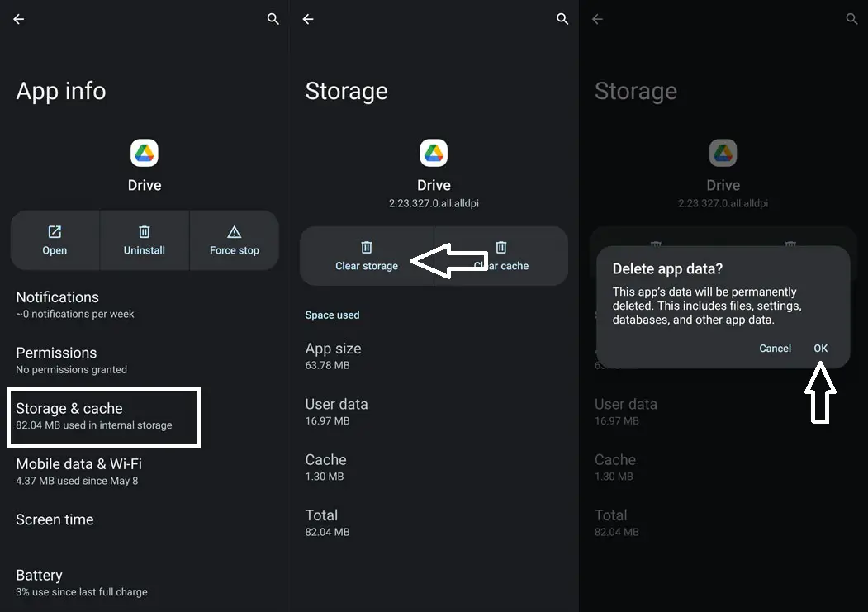Tap dimmed back arrow on right Storage screen

click(x=597, y=19)
